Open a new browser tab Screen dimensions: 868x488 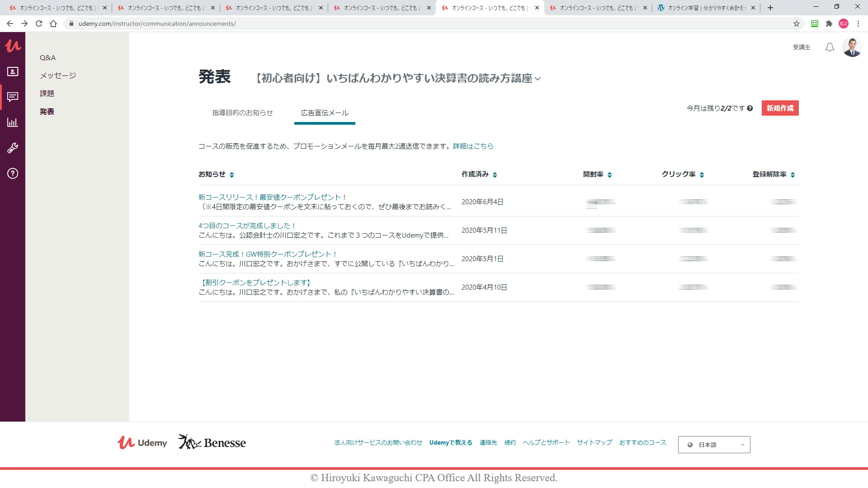click(x=770, y=8)
